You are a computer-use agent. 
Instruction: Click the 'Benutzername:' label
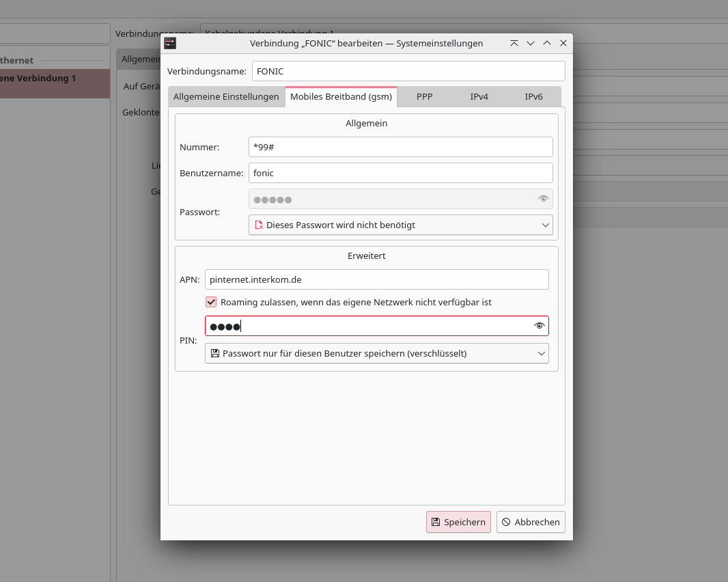tap(211, 174)
